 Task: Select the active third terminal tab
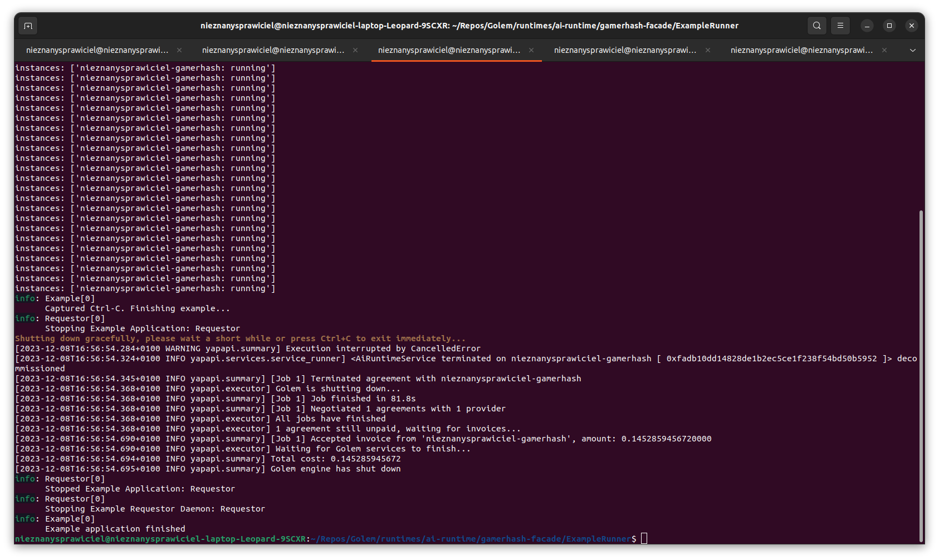pos(449,50)
